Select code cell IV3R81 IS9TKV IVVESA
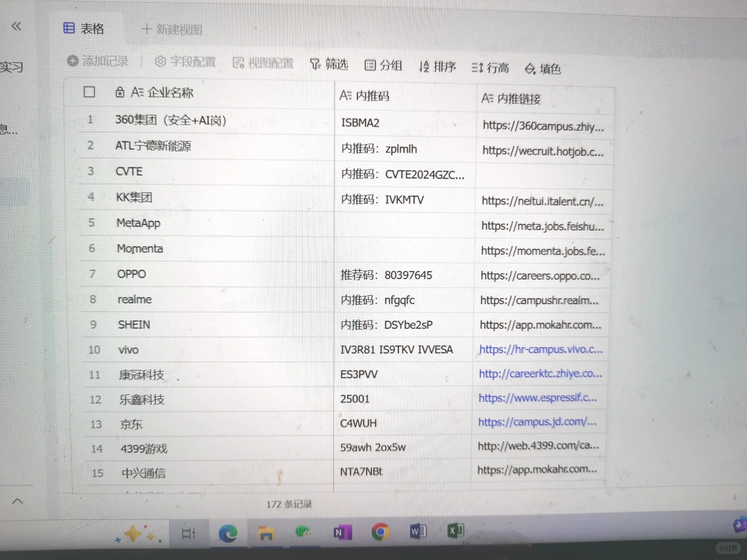Screen dimensions: 747x560 (x=396, y=349)
